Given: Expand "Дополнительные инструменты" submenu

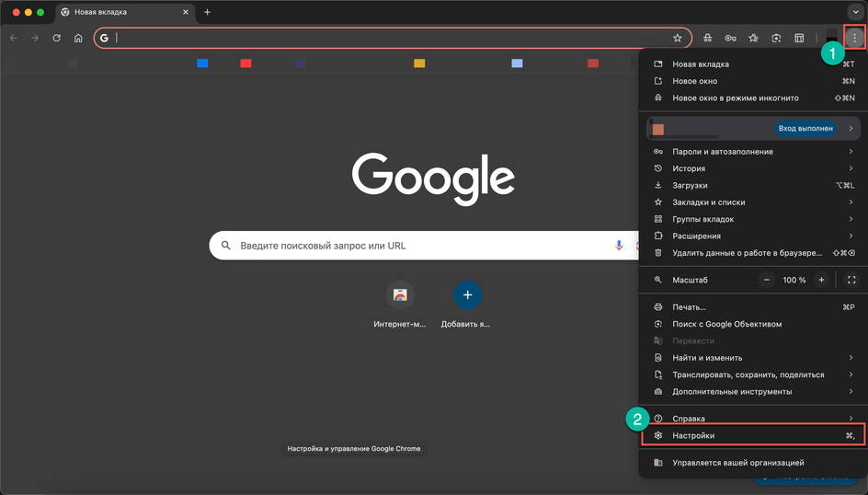Looking at the screenshot, I should click(753, 391).
